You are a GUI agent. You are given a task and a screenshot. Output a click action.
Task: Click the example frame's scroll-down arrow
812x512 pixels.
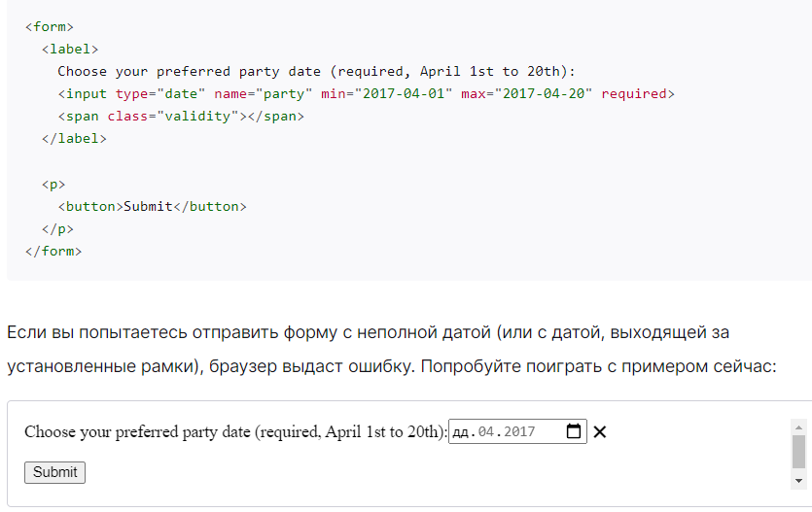click(x=798, y=481)
